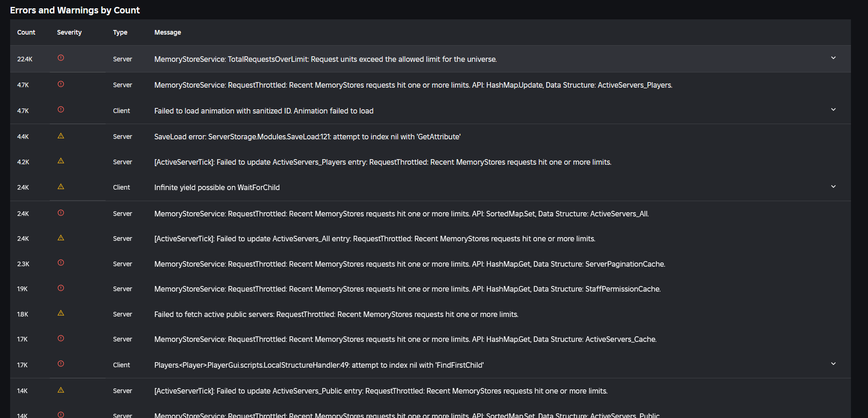
Task: Click error icon on LocalStructureHandler row
Action: (x=61, y=364)
